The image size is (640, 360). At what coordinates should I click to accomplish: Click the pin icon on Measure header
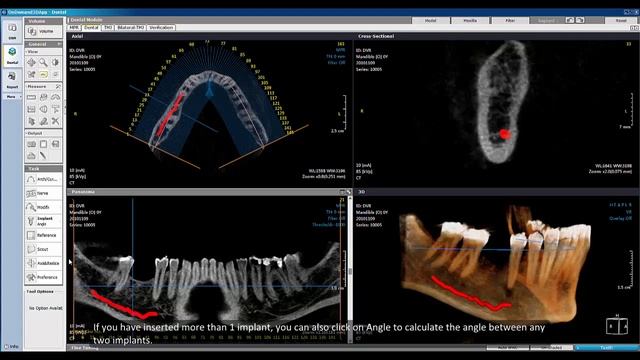coord(58,87)
